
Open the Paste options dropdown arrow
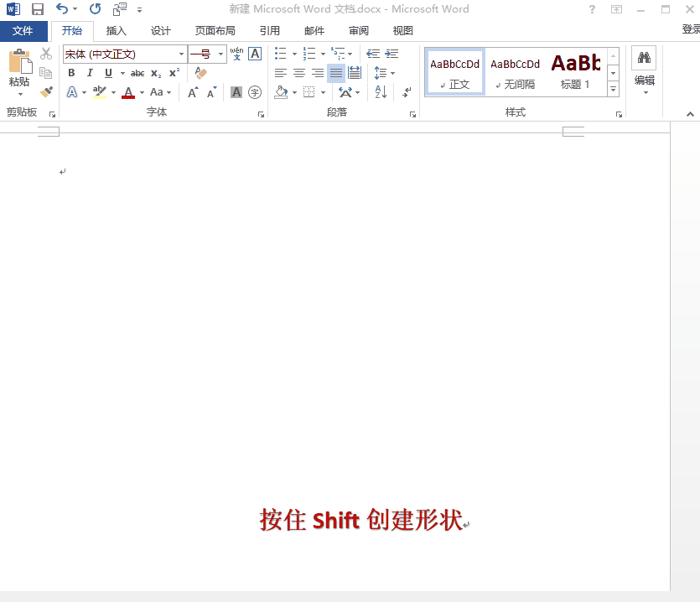[20, 94]
